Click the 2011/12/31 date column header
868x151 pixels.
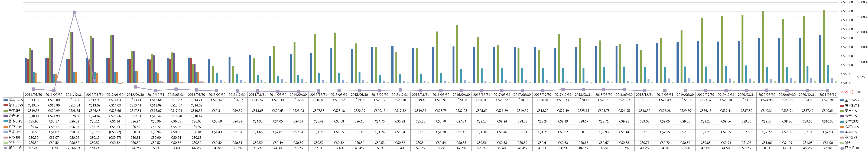point(74,95)
